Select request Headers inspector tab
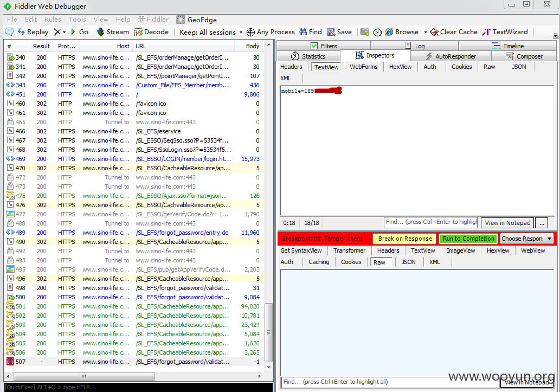Image resolution: width=560 pixels, height=392 pixels. 291,67
